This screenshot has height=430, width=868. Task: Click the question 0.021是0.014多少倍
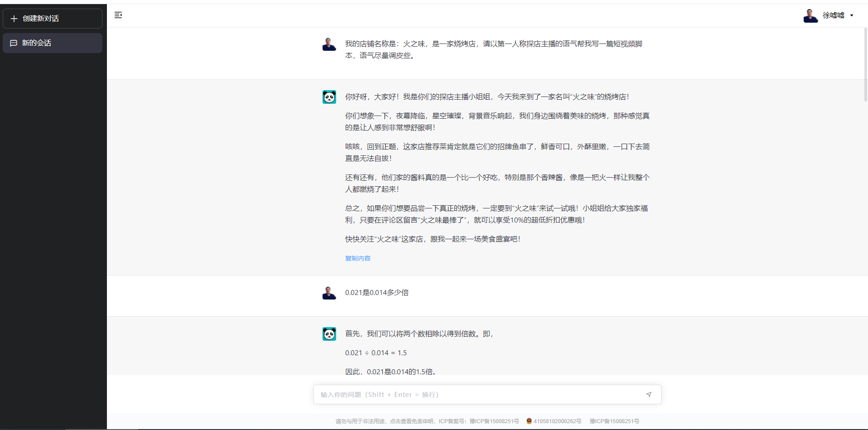tap(377, 293)
